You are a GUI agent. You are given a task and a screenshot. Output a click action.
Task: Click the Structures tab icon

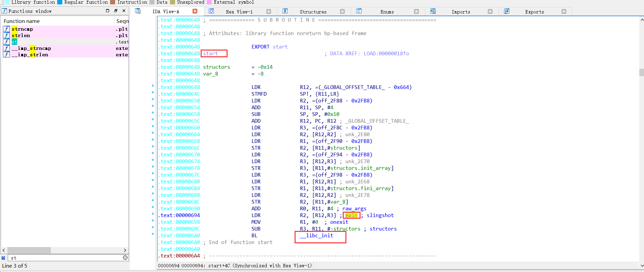click(x=285, y=11)
